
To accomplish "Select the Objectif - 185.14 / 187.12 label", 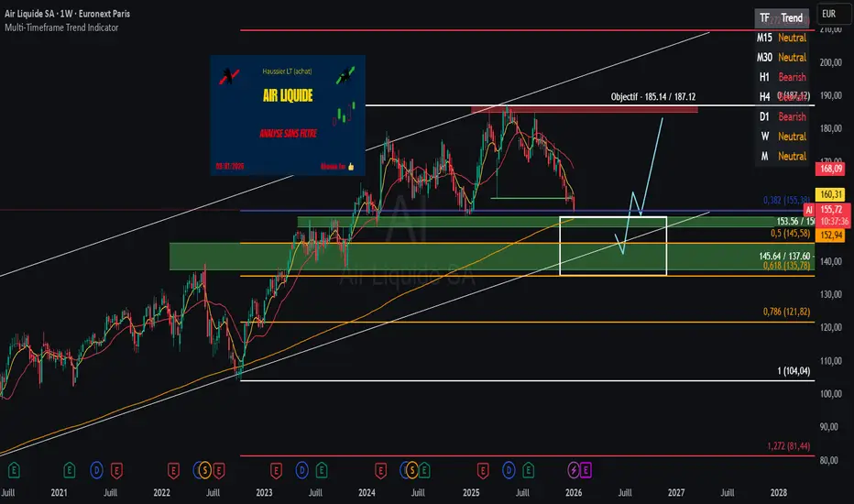I will click(653, 97).
